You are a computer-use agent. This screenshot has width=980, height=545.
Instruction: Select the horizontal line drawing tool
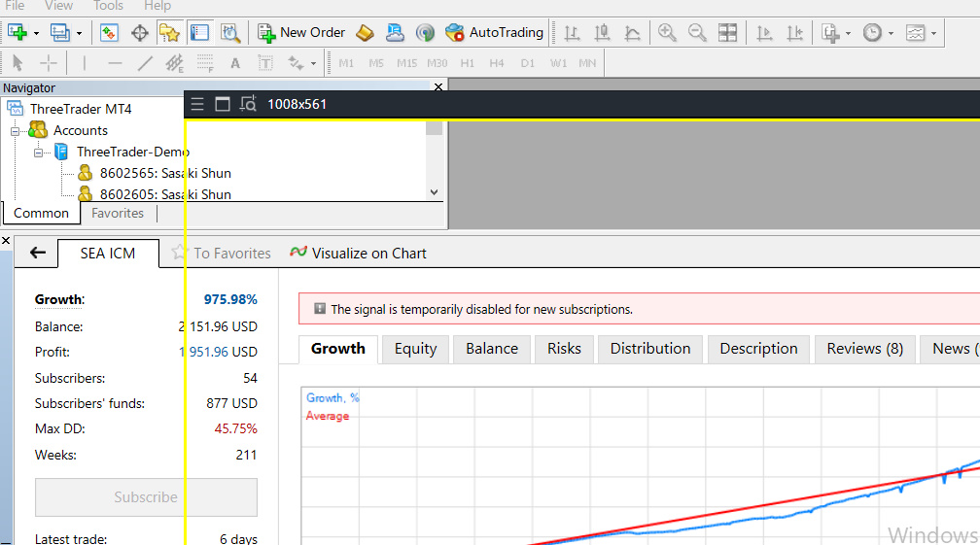pyautogui.click(x=115, y=62)
